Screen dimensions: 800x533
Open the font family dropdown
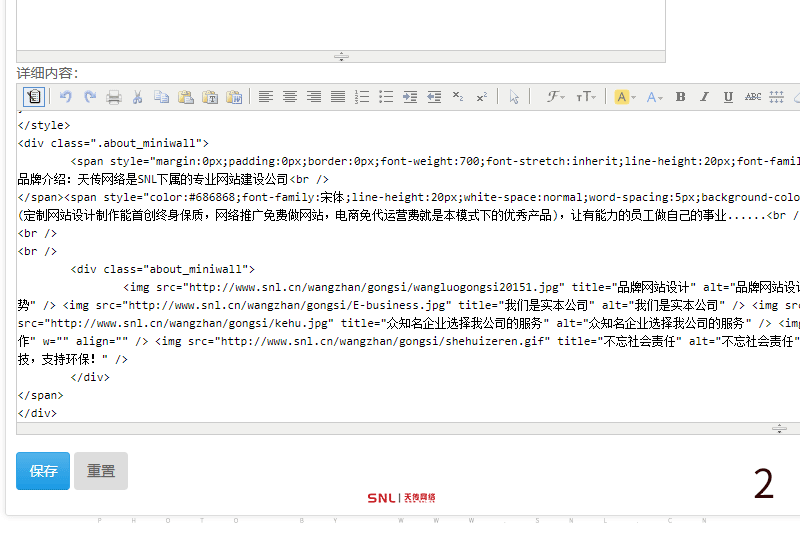pos(555,96)
